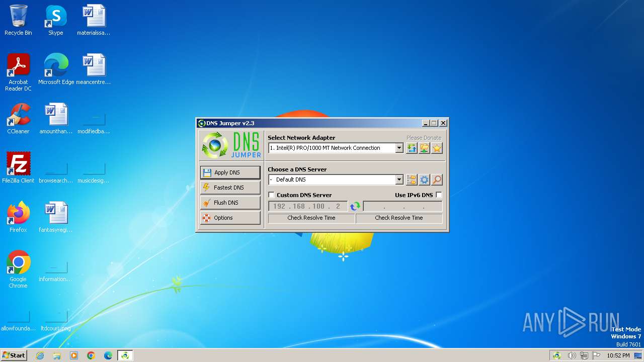
Task: Select the Acrobat Reader DC desktop icon
Action: coord(18,72)
